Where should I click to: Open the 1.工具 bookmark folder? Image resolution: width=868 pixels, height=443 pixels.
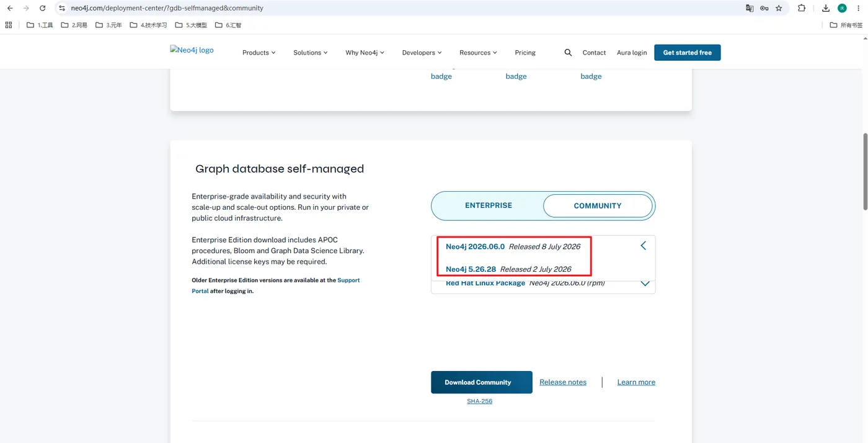click(x=40, y=25)
